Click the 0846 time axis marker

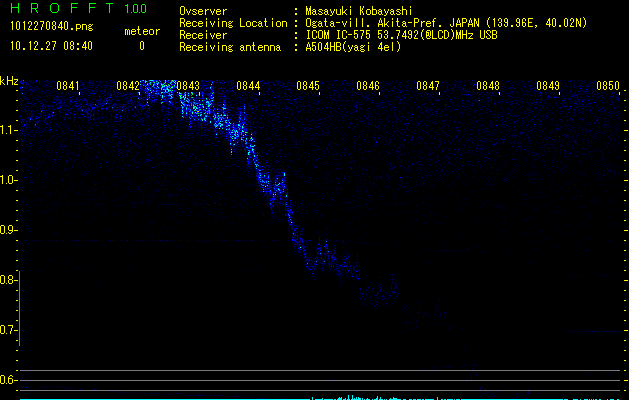click(x=368, y=86)
